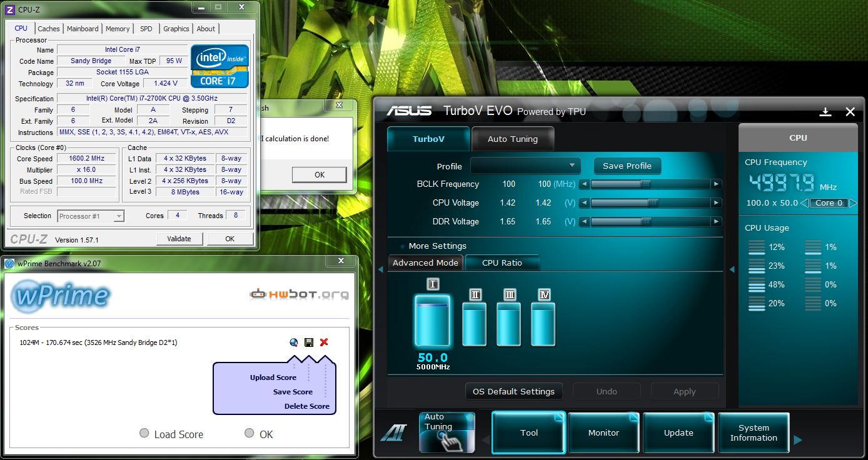The image size is (868, 460).
Task: Click the 1024M wPrime score entry
Action: 98,342
